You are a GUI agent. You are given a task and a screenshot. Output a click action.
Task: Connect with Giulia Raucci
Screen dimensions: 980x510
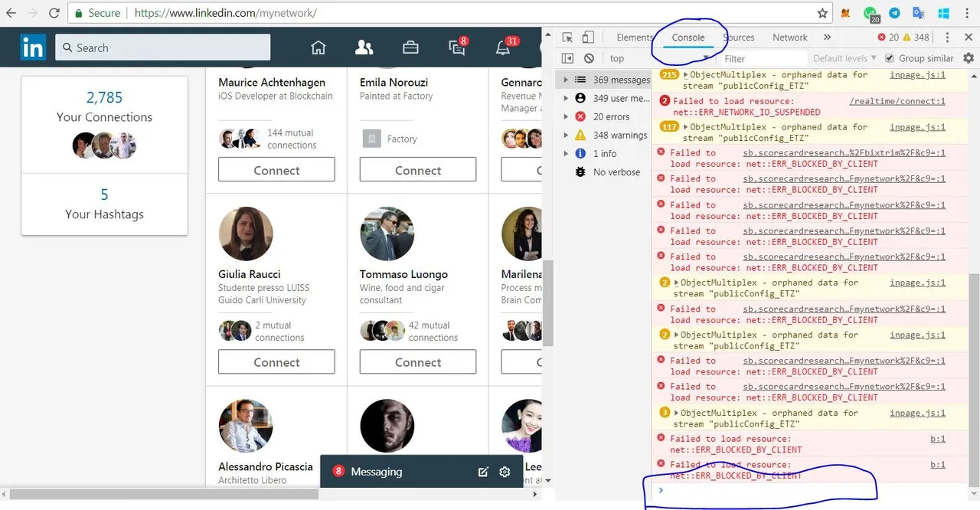[x=276, y=362]
